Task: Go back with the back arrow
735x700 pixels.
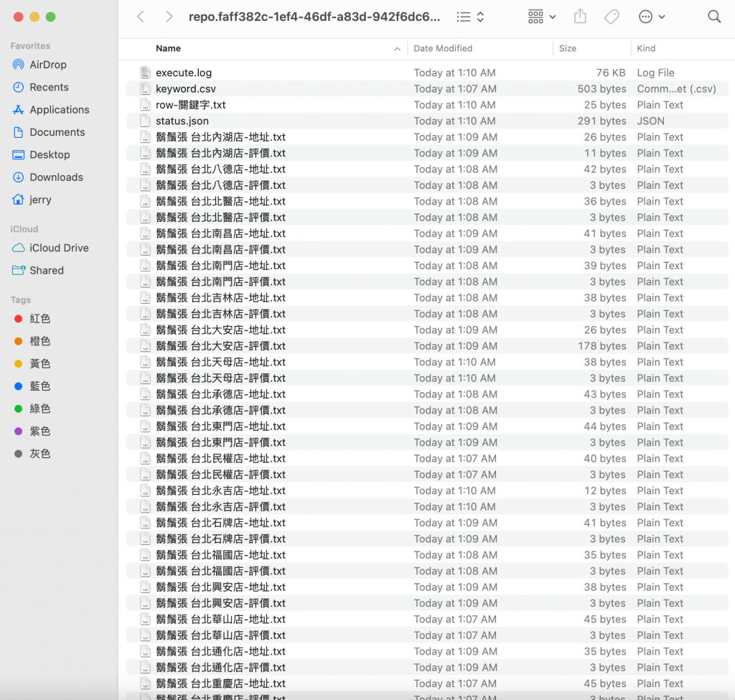Action: (140, 17)
